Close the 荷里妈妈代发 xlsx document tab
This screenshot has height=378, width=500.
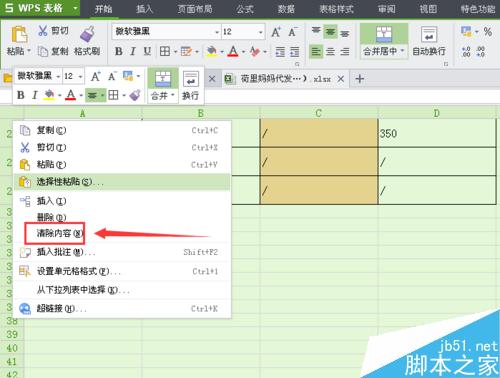(340, 79)
